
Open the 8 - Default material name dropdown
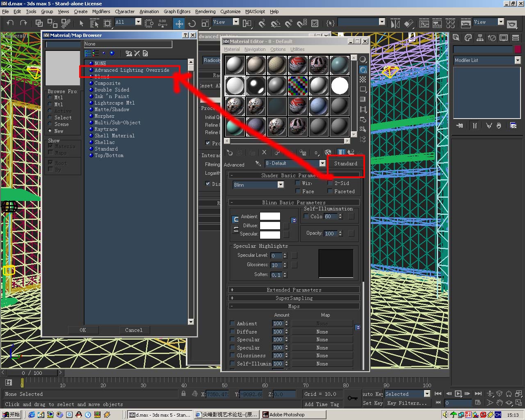322,163
